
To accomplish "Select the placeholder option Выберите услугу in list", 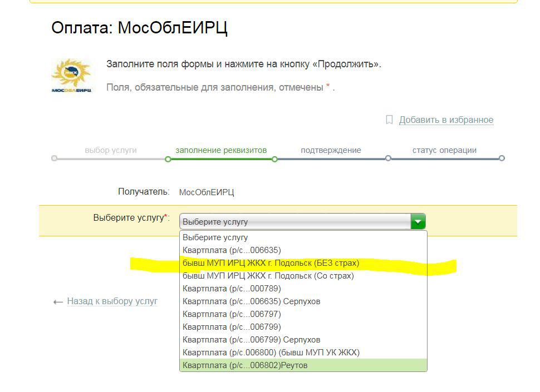I will point(215,237).
